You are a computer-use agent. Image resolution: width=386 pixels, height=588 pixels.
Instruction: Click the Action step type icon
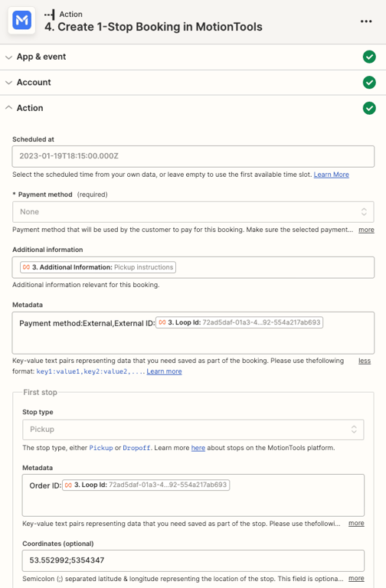49,15
